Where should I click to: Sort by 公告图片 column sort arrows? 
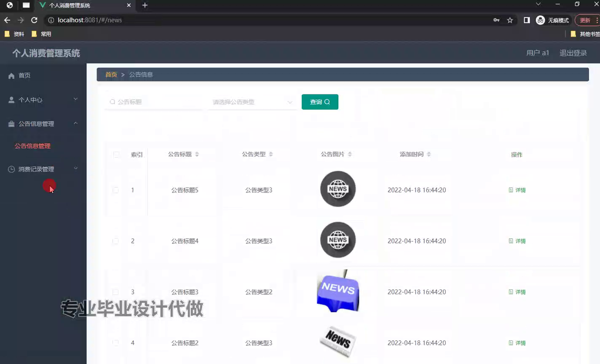click(350, 155)
